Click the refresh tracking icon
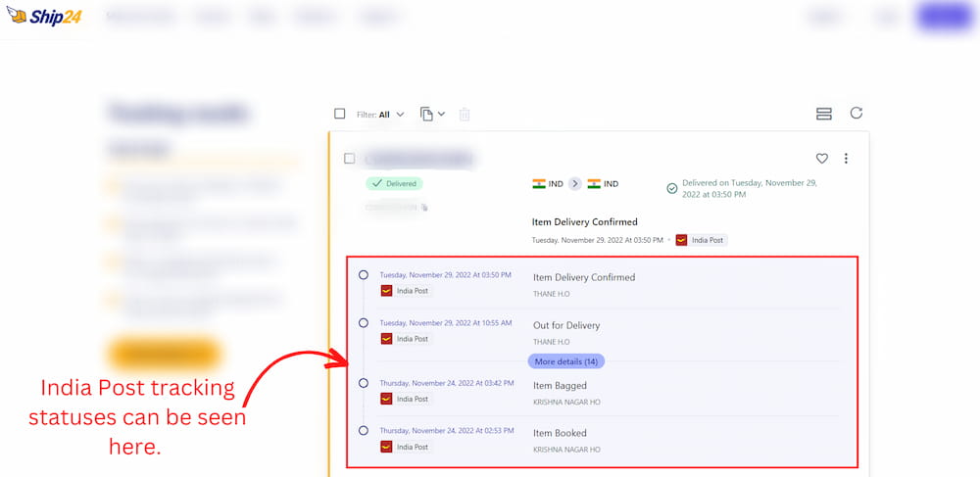 coord(857,113)
